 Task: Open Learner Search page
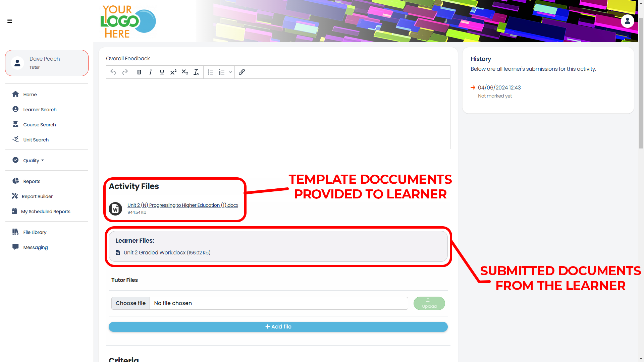[40, 110]
